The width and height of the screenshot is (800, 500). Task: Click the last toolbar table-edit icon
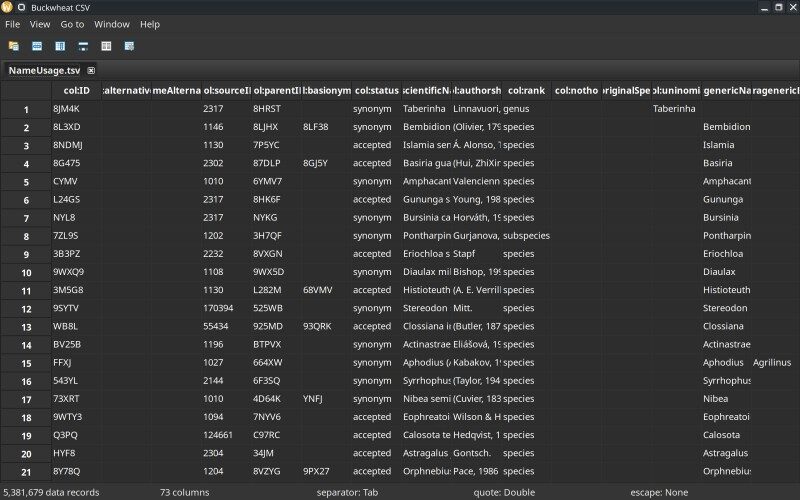(130, 46)
